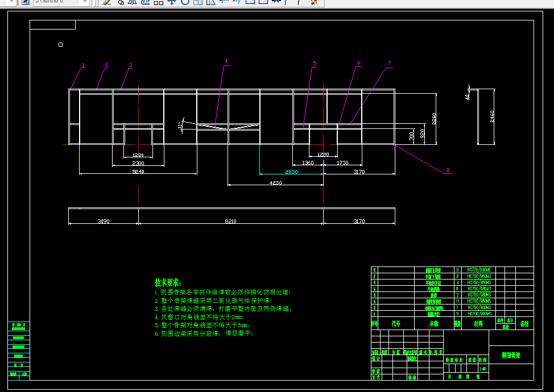Click the 技术要求 heading text
Image resolution: width=554 pixels, height=392 pixels.
[x=168, y=282]
